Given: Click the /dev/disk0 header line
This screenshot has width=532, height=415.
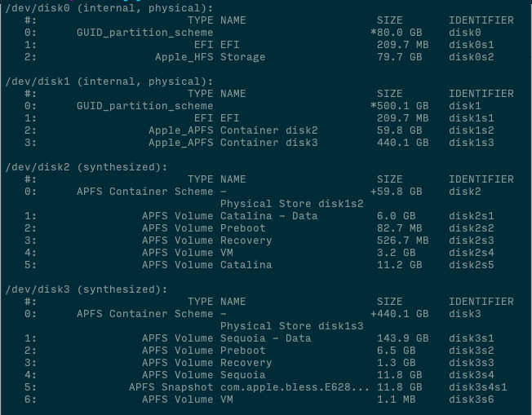Looking at the screenshot, I should point(109,8).
